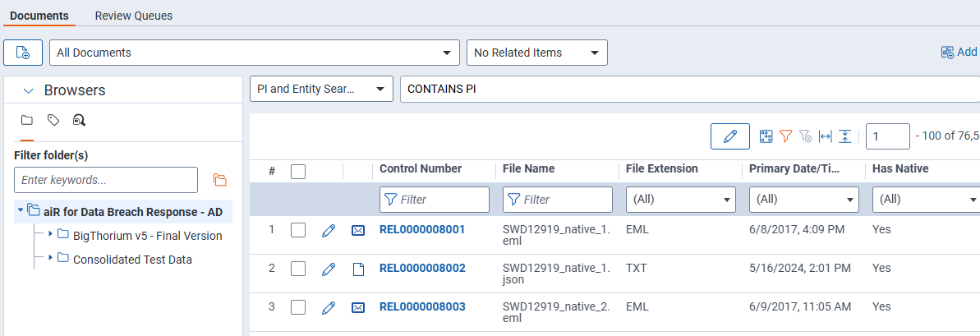This screenshot has width=980, height=336.
Task: Open the folder browser icon
Action: pyautogui.click(x=27, y=120)
